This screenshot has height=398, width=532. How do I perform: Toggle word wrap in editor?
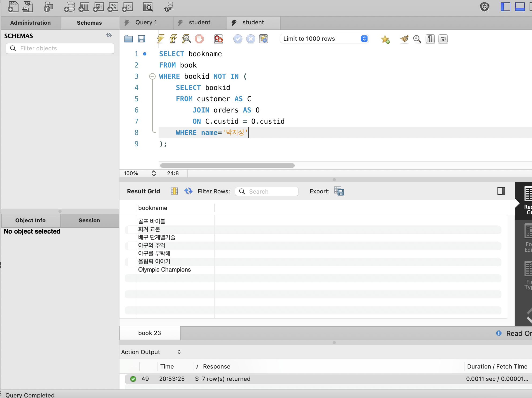(x=443, y=39)
